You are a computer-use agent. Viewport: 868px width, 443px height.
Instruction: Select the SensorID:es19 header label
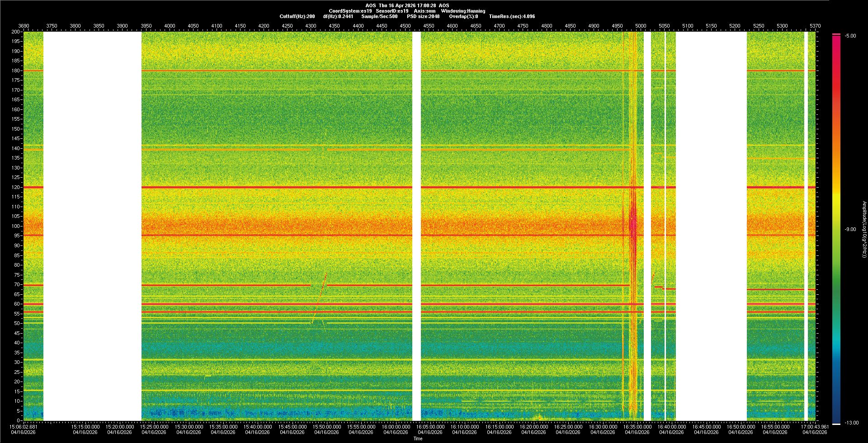(x=392, y=11)
